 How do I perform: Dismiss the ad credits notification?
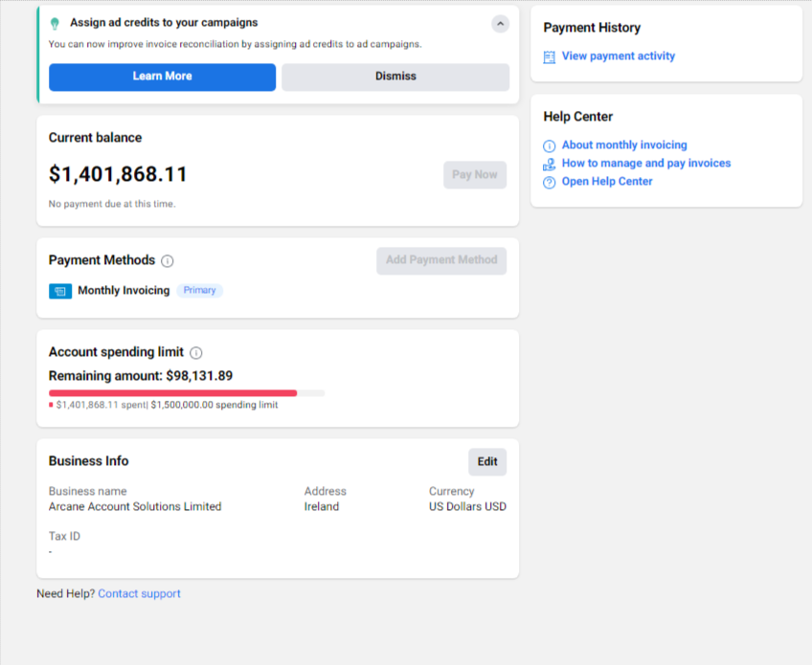[x=395, y=78]
